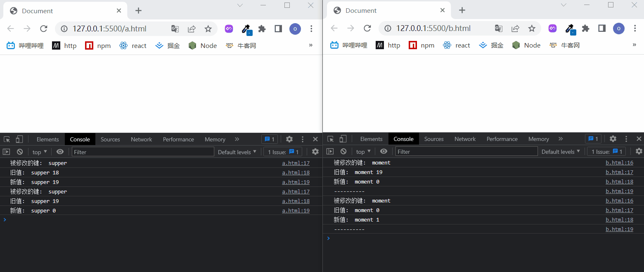Image resolution: width=644 pixels, height=272 pixels.
Task: Focus the Filter field in left console
Action: (x=143, y=152)
